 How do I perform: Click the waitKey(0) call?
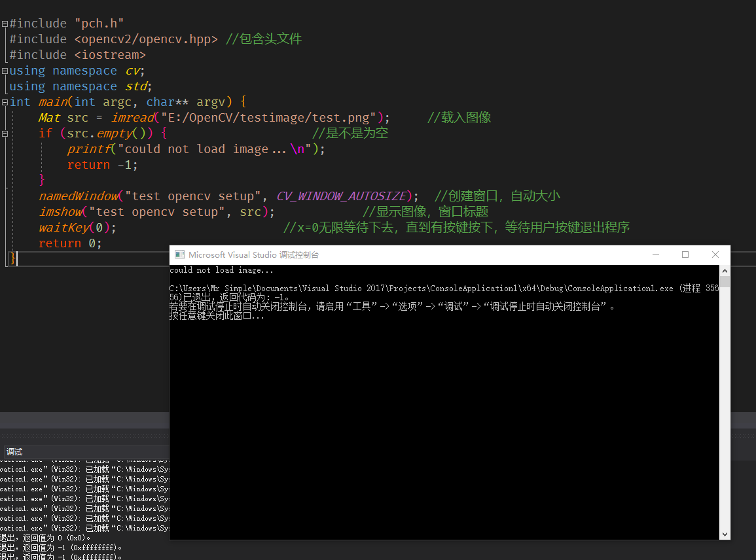(x=75, y=228)
